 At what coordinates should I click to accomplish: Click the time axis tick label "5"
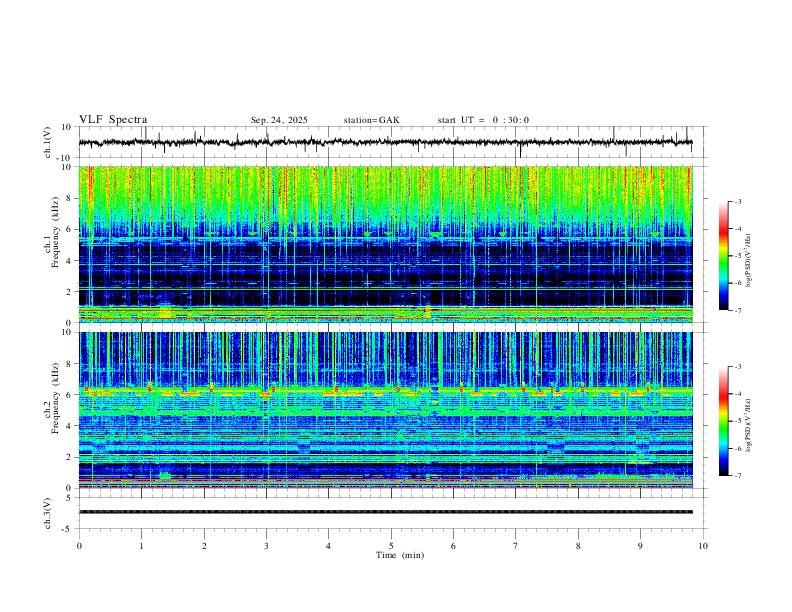391,546
